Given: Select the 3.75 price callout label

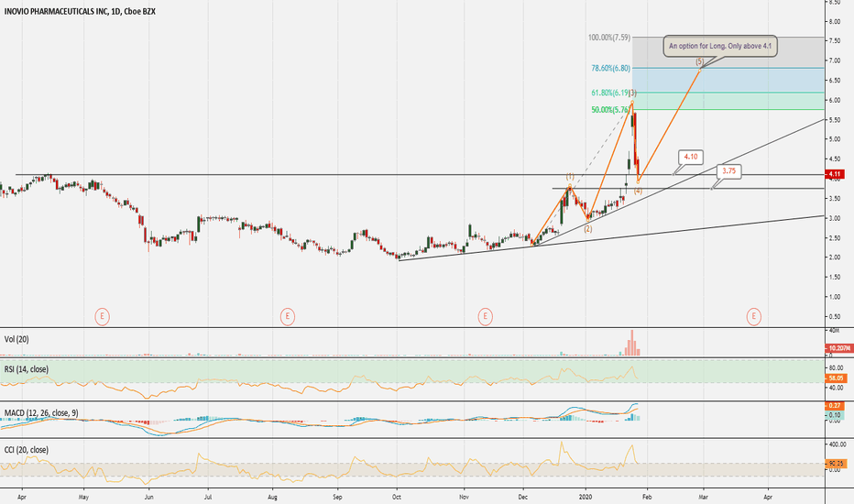Looking at the screenshot, I should click(x=728, y=171).
